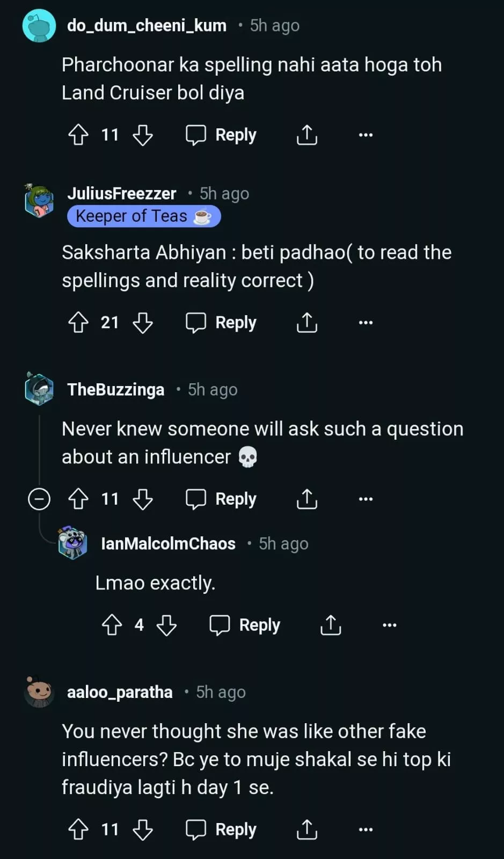The width and height of the screenshot is (504, 859).
Task: Downvote JuliusFreezzer's comment
Action: [143, 323]
